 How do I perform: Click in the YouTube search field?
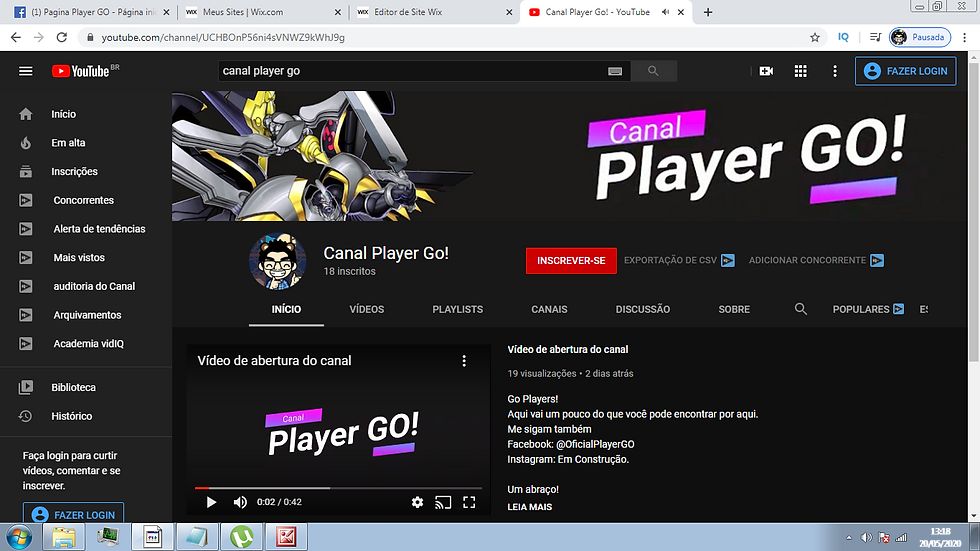click(412, 71)
